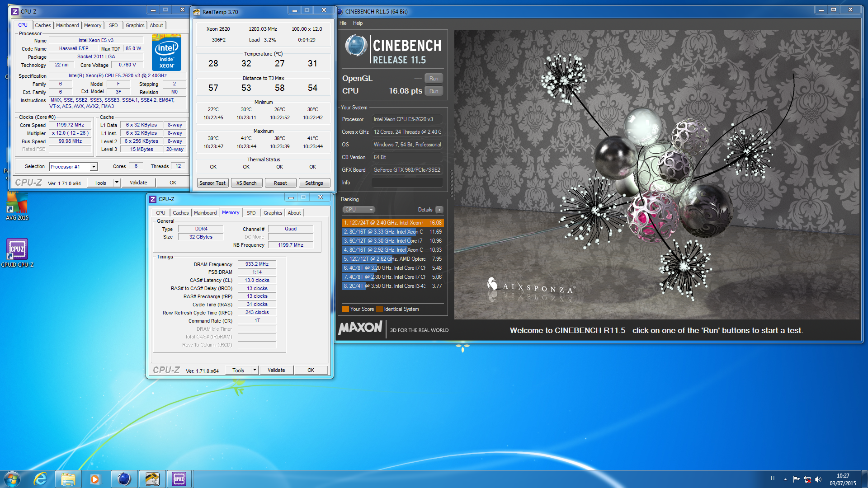This screenshot has width=868, height=488.
Task: Click the rendered Cinebench scene image
Action: coord(657,175)
